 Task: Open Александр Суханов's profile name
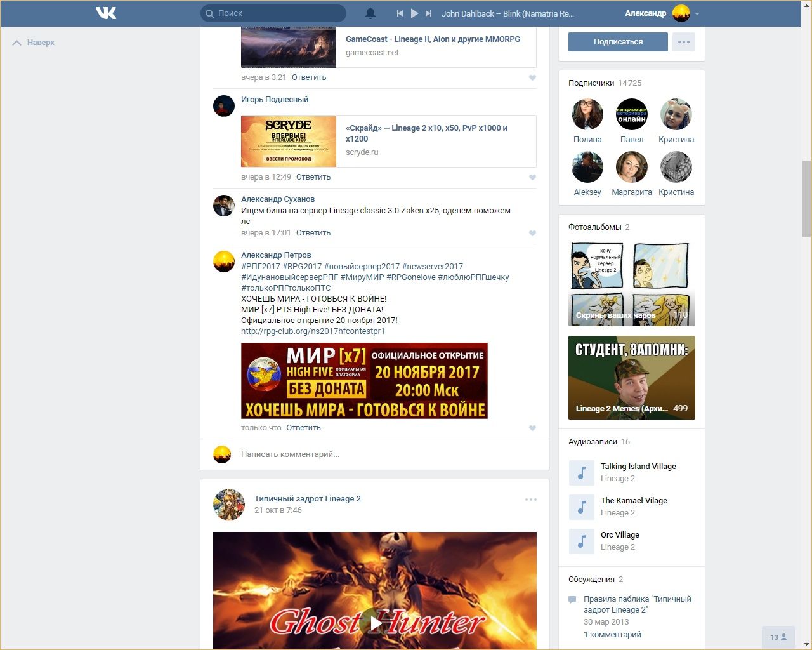pyautogui.click(x=278, y=199)
